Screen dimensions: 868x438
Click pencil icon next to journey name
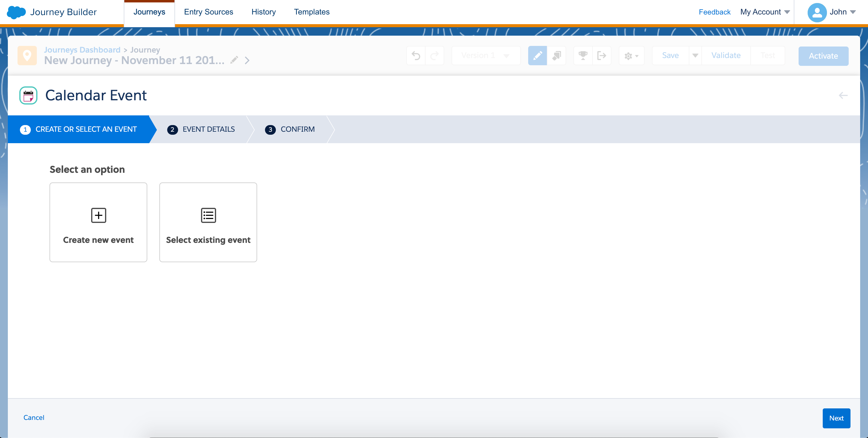pos(234,60)
